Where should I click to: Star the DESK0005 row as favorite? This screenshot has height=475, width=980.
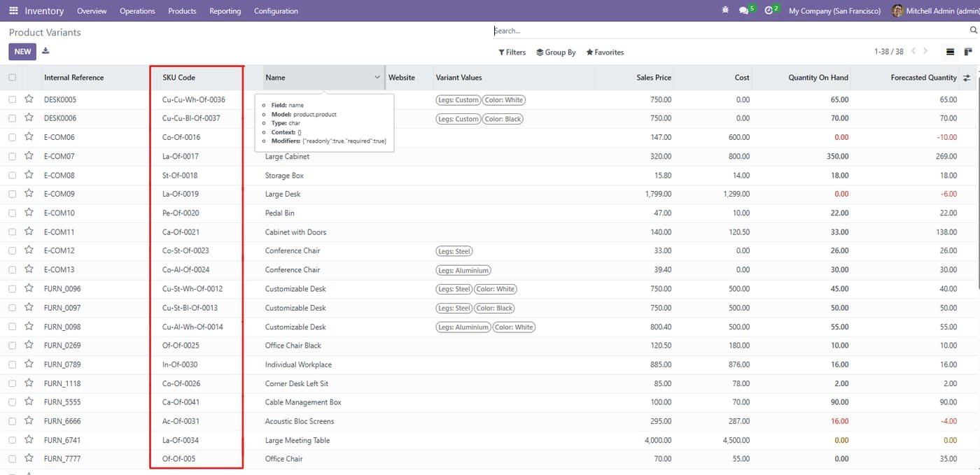29,99
